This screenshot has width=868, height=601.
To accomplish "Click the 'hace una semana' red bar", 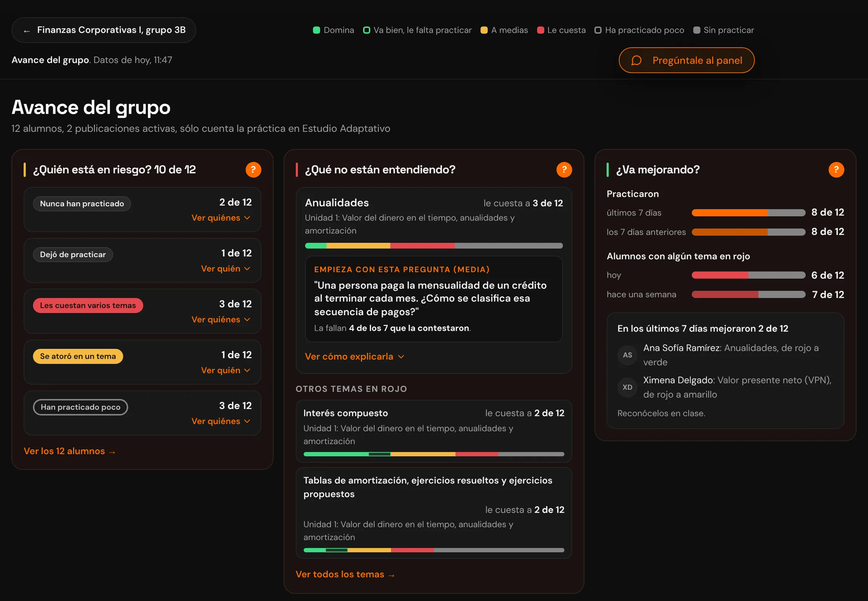I will [x=748, y=294].
